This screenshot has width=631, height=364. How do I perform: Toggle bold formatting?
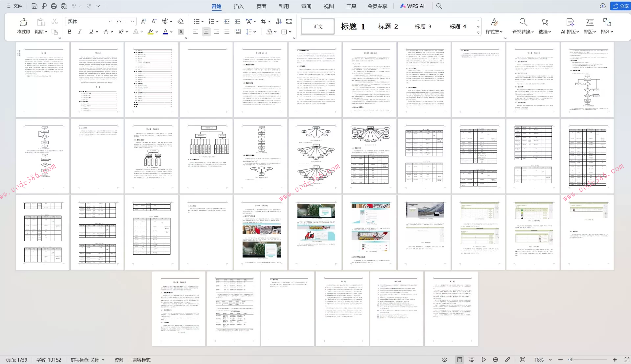click(x=69, y=32)
